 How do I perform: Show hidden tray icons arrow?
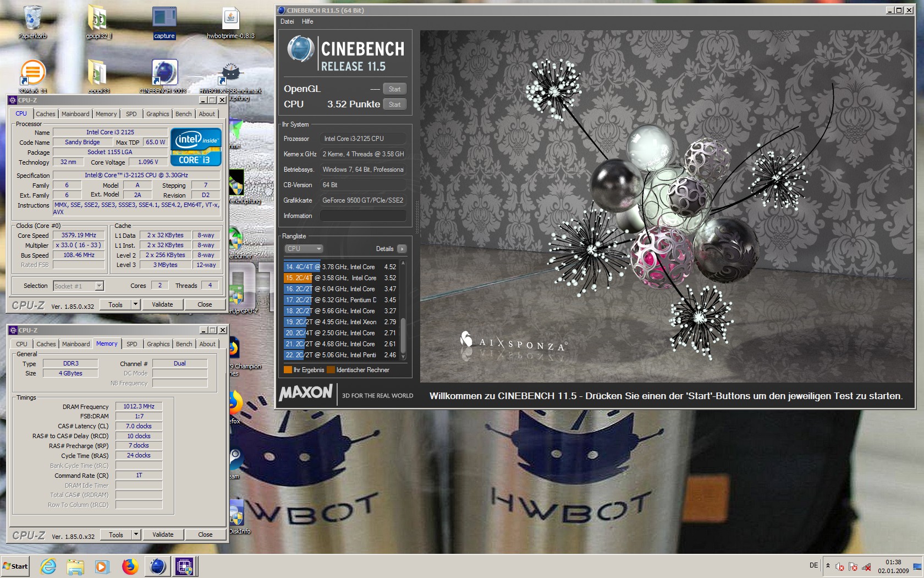[828, 566]
